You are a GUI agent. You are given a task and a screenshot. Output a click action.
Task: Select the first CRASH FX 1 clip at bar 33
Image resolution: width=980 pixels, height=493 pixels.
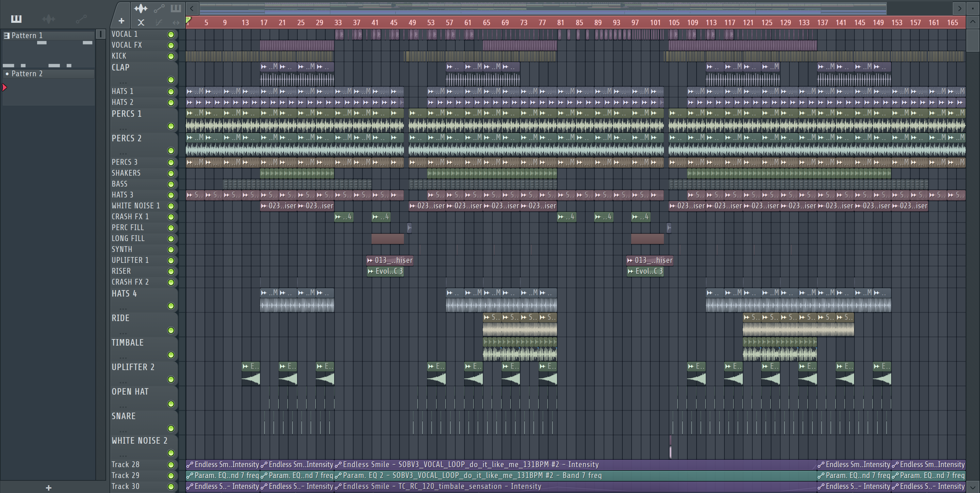344,217
